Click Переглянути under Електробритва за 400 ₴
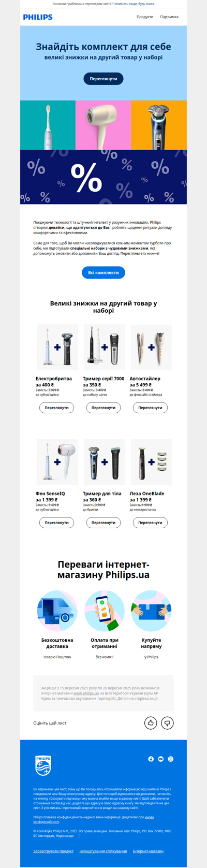207x868 pixels. 57,408
